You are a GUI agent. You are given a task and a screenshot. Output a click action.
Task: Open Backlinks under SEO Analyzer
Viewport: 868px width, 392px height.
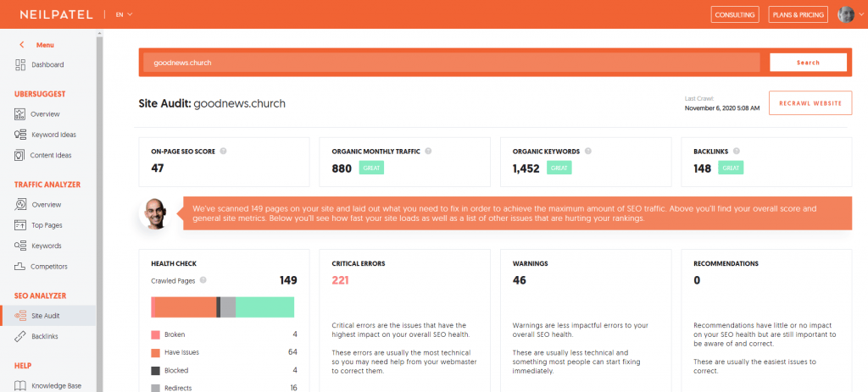click(45, 336)
